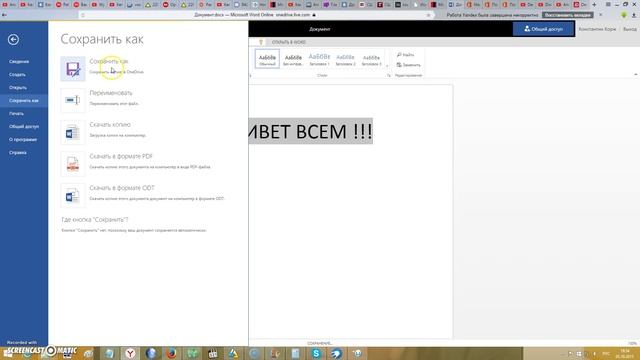Click the Документ title in the black header

[x=320, y=29]
